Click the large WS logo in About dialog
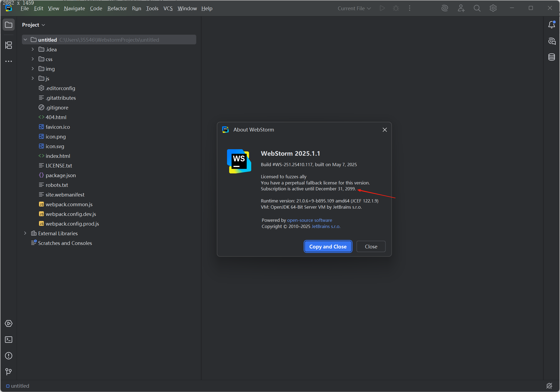Screen dimensions: 560x392 tap(239, 161)
